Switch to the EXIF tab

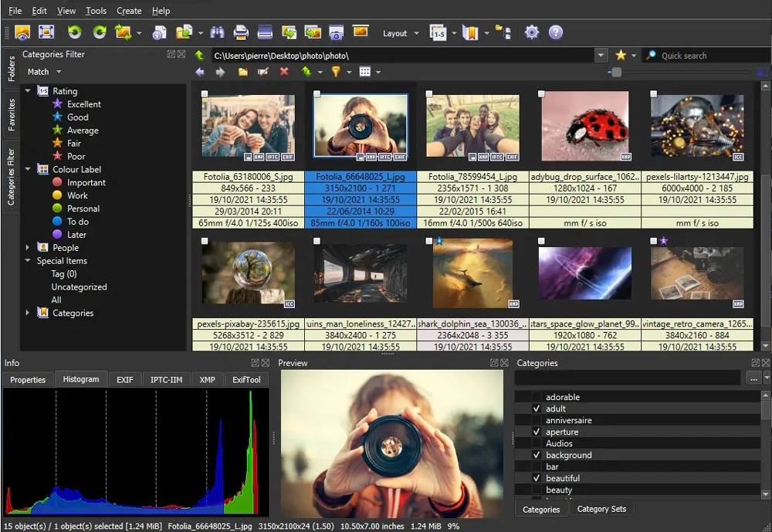tap(125, 380)
